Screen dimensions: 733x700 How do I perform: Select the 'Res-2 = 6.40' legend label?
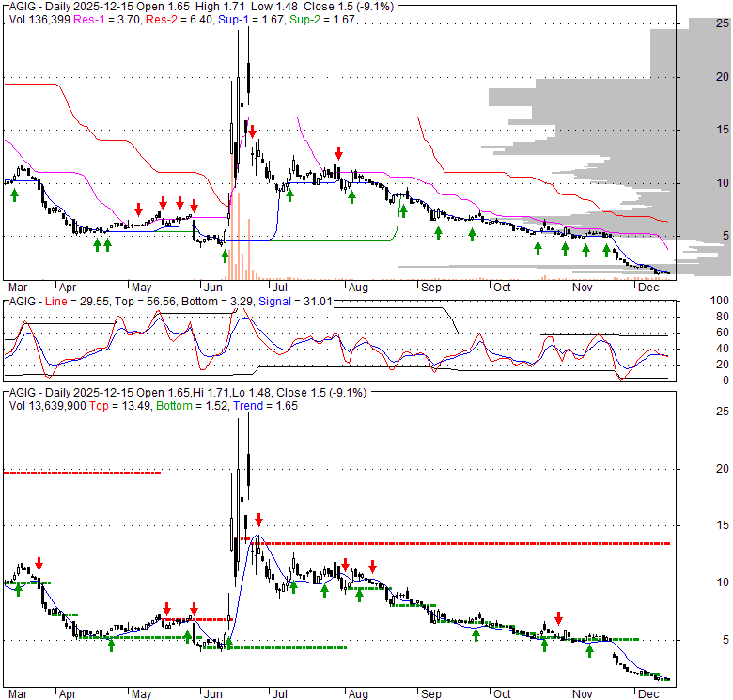click(179, 20)
